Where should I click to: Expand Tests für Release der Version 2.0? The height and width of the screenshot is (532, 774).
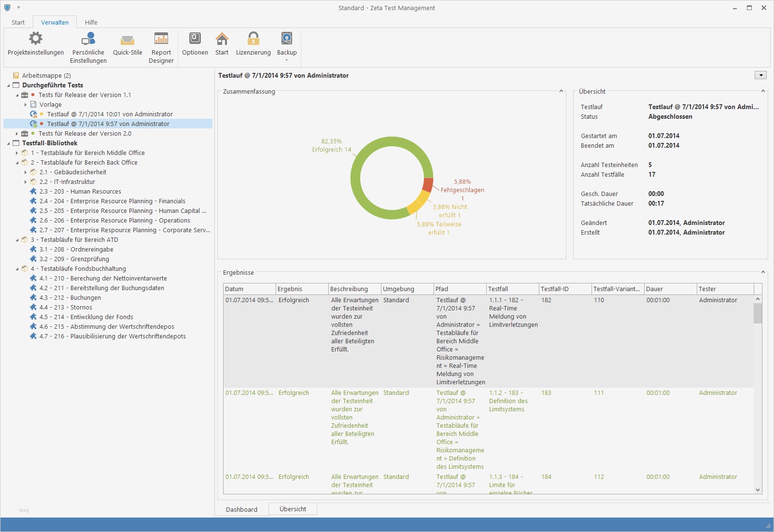coord(17,134)
